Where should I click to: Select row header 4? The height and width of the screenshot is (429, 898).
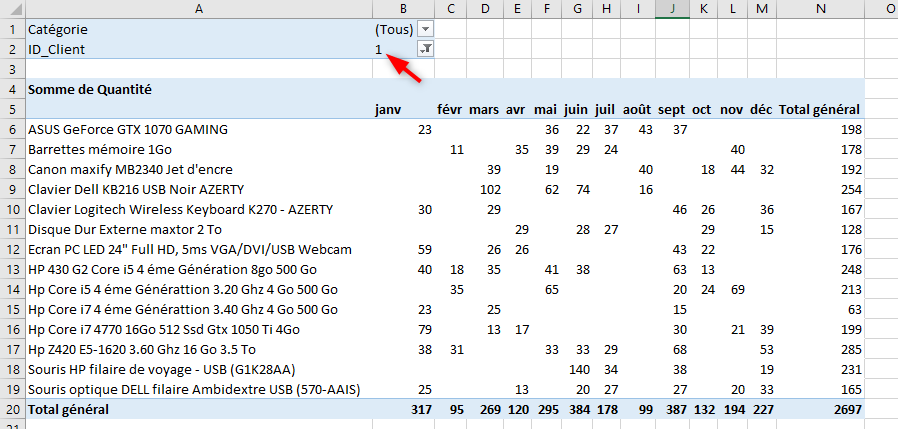12,89
